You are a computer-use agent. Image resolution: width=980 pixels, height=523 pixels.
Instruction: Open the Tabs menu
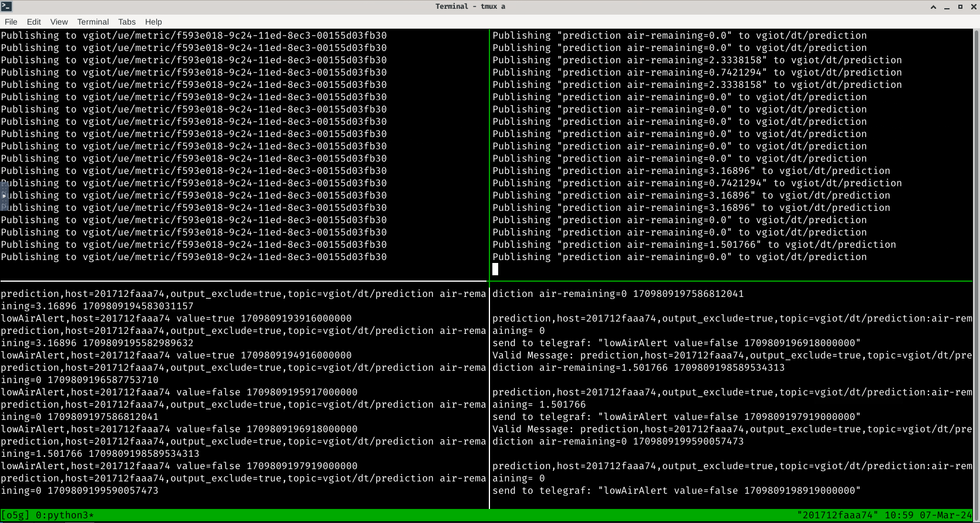127,22
